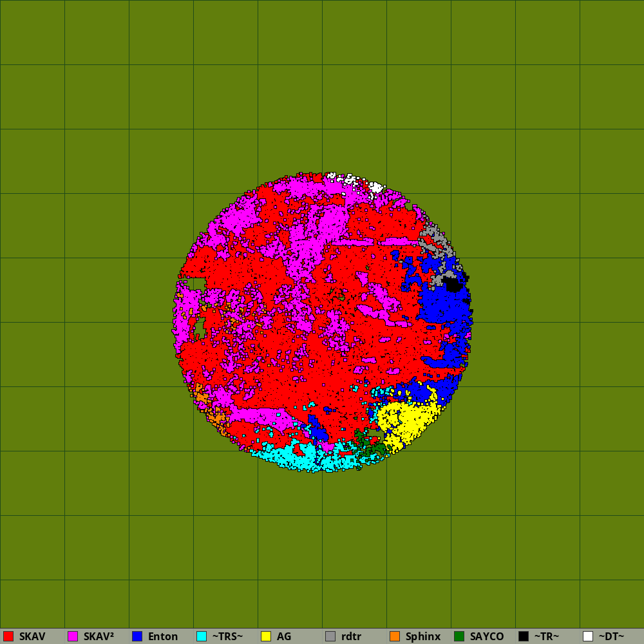644x644 pixels.
Task: Select the SAYCO label in legend
Action: pos(487,637)
